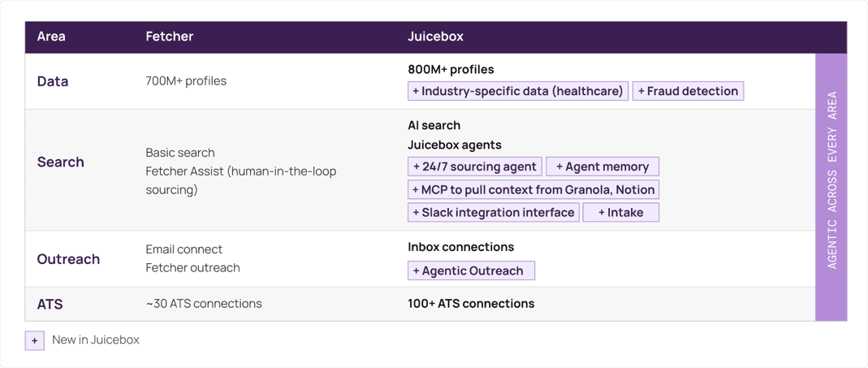Viewport: 868px width, 368px height.
Task: Click '100+ ATS connections' cell
Action: (x=471, y=304)
